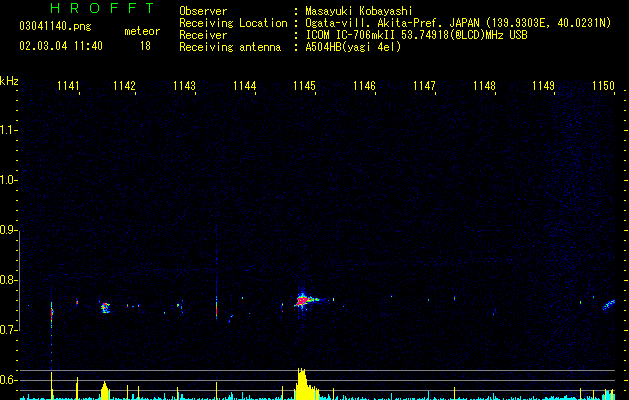The image size is (629, 400).
Task: Click the meteor count label
Action: point(142,31)
